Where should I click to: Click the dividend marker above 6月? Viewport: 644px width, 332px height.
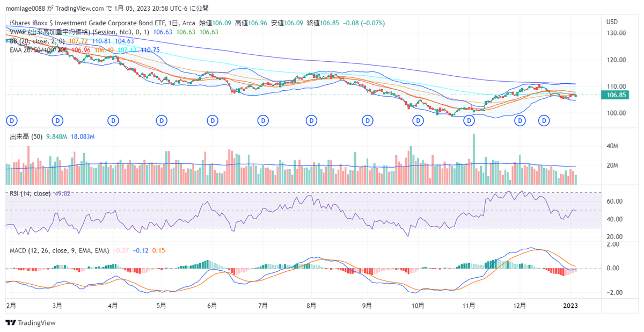214,120
